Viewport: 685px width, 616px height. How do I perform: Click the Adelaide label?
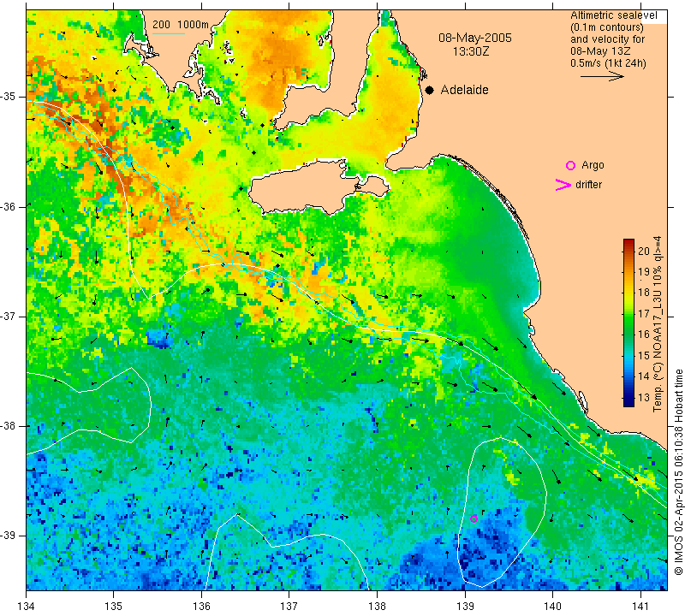(x=464, y=90)
